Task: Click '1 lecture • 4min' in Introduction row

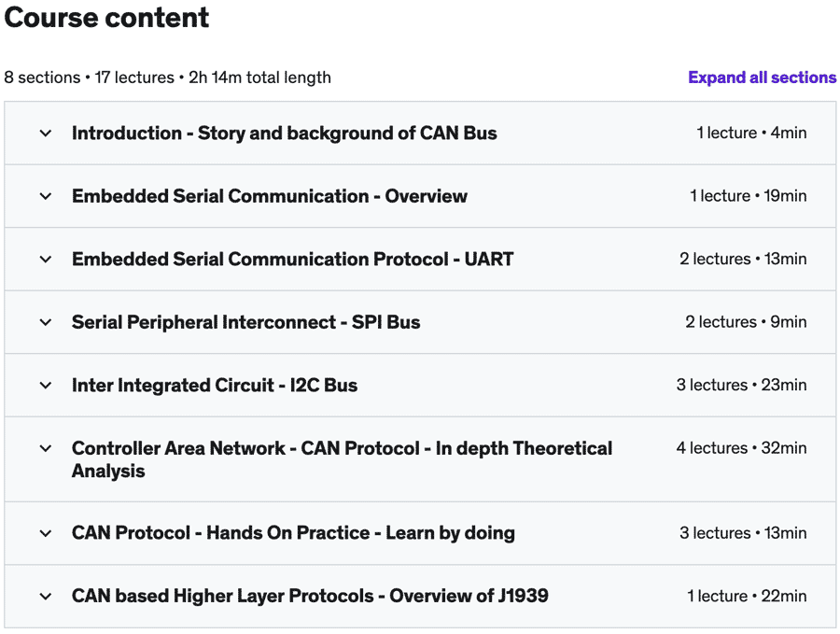Action: coord(751,133)
